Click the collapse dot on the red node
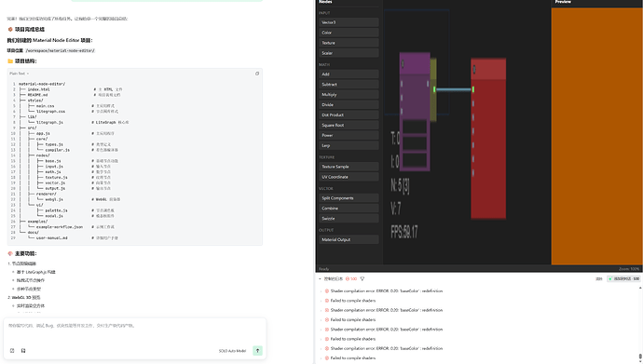The width and height of the screenshot is (643, 364). point(474,70)
